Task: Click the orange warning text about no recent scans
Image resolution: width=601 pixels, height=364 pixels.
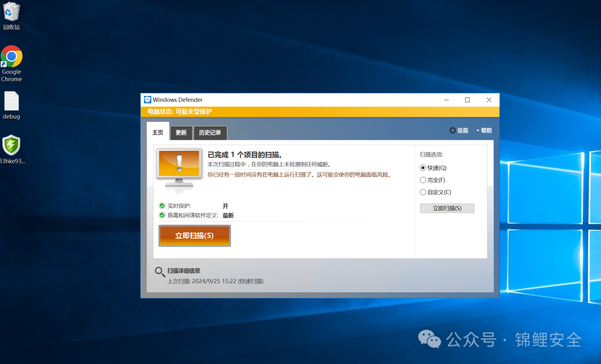Action: click(x=299, y=175)
